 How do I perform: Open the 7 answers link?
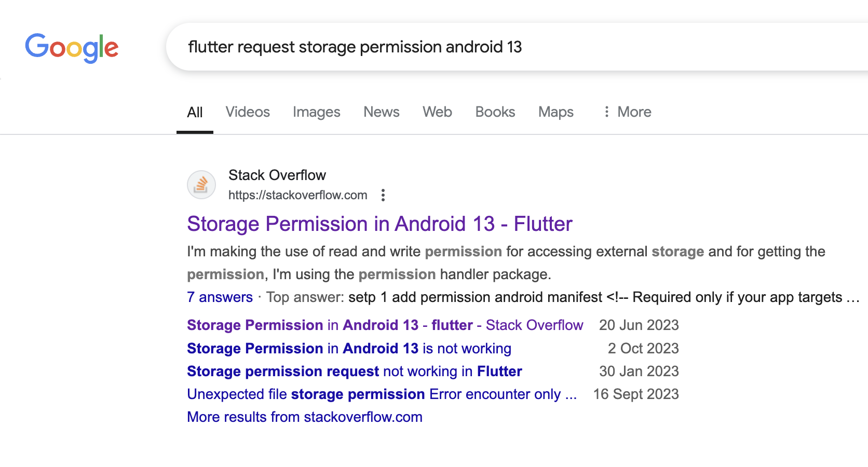click(x=220, y=297)
